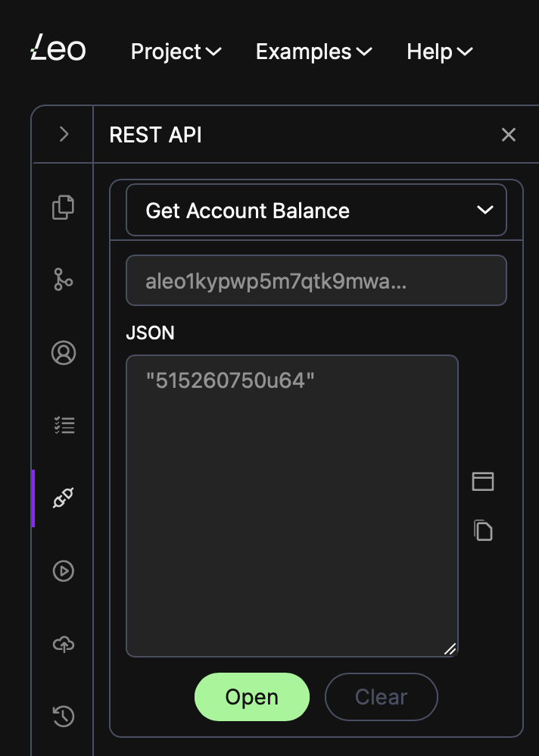Open the Examples menu
539x756 pixels.
click(313, 52)
